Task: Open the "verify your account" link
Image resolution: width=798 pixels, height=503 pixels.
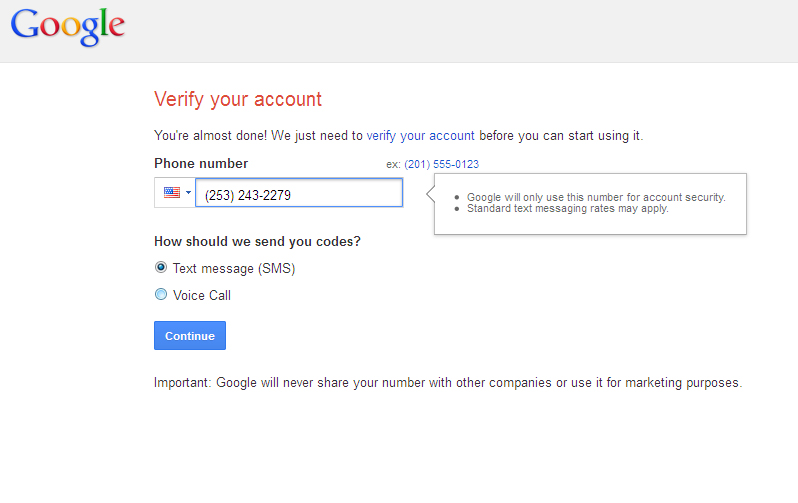Action: point(420,135)
